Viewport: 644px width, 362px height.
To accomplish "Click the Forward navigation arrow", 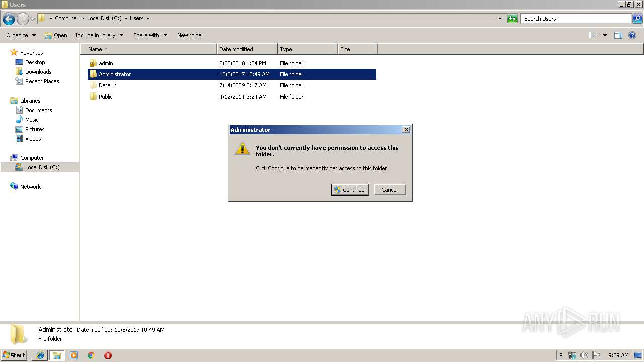I will click(x=23, y=19).
